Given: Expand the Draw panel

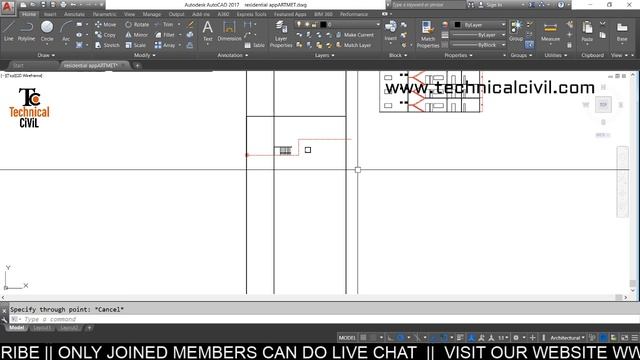Looking at the screenshot, I should coord(46,55).
